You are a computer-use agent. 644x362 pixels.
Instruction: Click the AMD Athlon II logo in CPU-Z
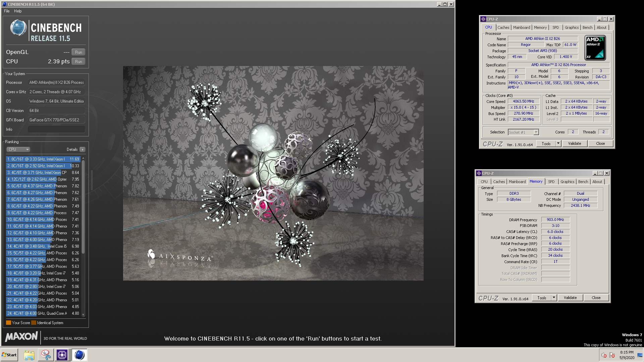[595, 48]
